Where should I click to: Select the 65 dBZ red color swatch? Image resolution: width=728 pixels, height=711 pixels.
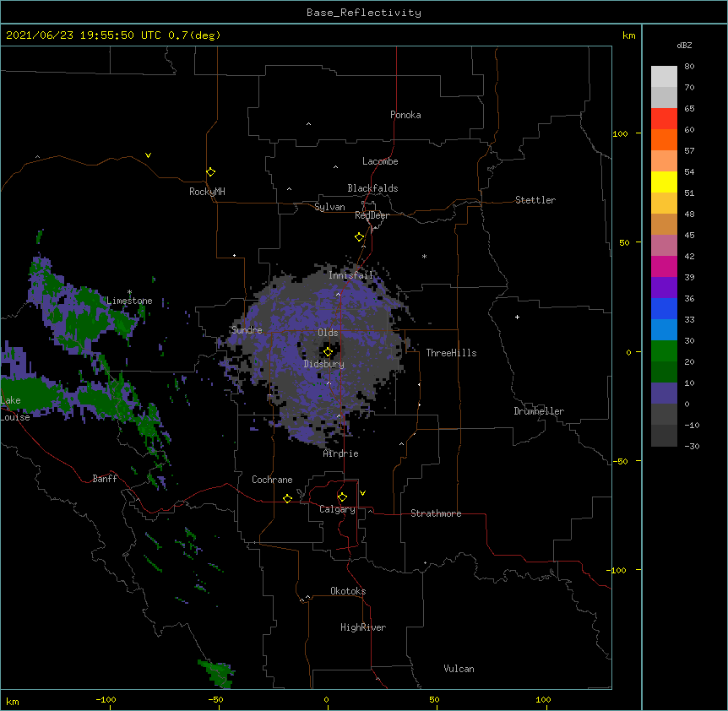tap(664, 119)
